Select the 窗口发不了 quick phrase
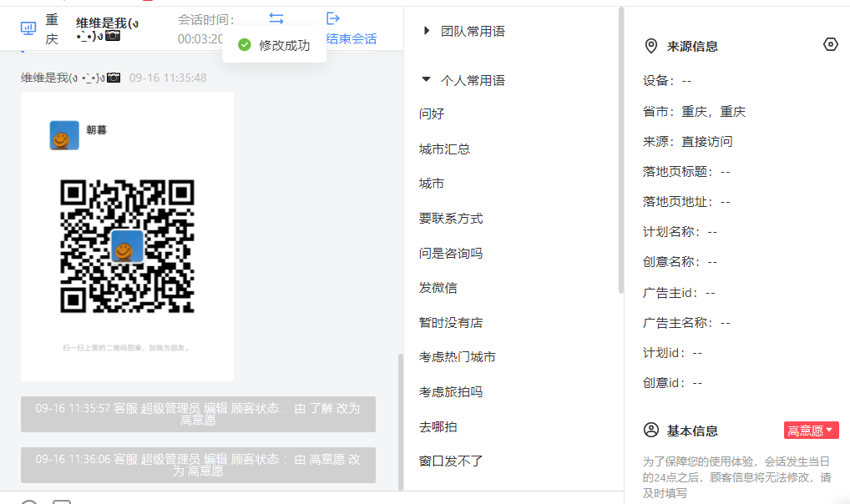This screenshot has width=850, height=504. point(451,461)
